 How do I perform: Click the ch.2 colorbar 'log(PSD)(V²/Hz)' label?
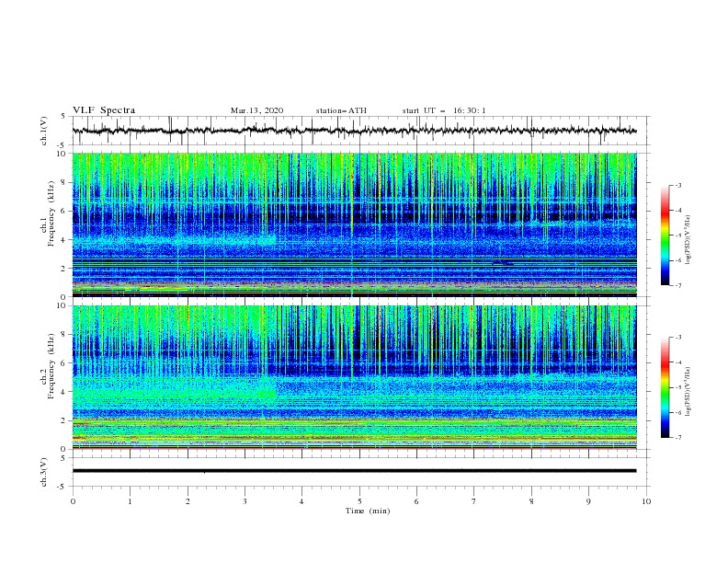click(x=688, y=392)
